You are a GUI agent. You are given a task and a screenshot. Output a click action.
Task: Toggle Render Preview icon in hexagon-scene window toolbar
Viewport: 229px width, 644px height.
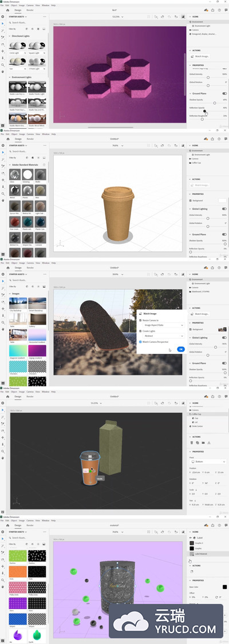click(x=183, y=17)
